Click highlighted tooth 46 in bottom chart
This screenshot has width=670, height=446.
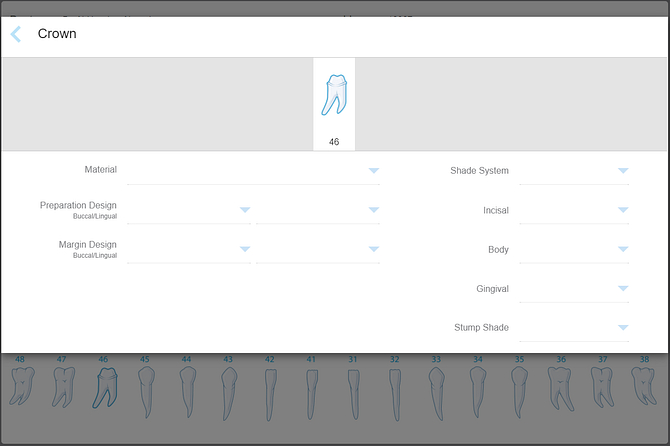coord(104,386)
